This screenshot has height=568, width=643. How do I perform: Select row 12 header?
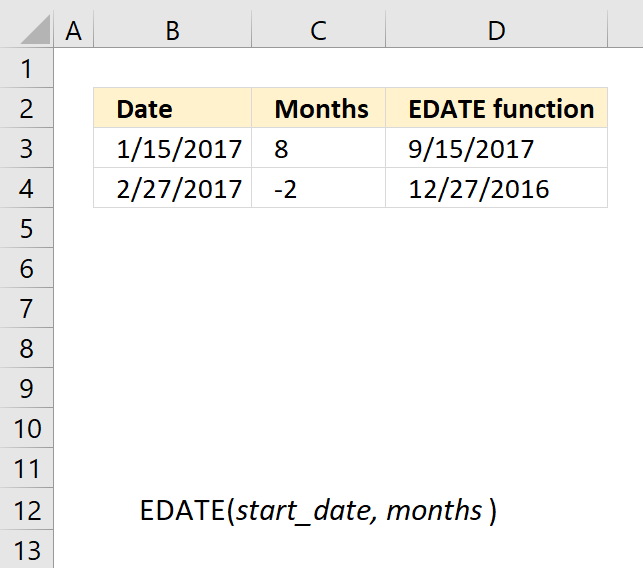click(26, 509)
